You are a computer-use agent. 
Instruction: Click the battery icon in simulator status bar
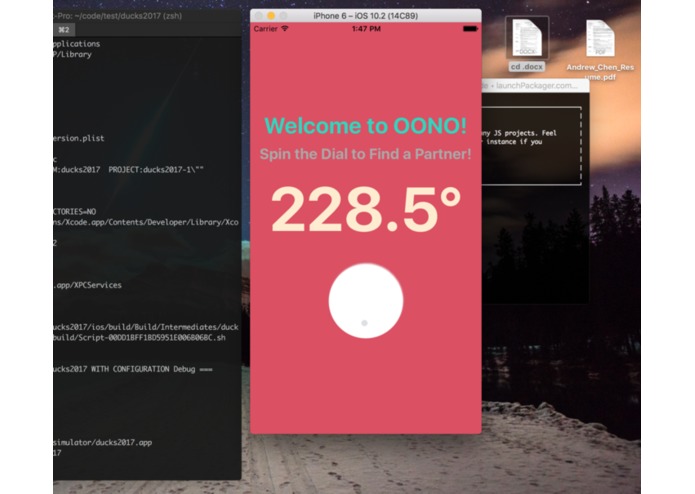click(x=470, y=28)
